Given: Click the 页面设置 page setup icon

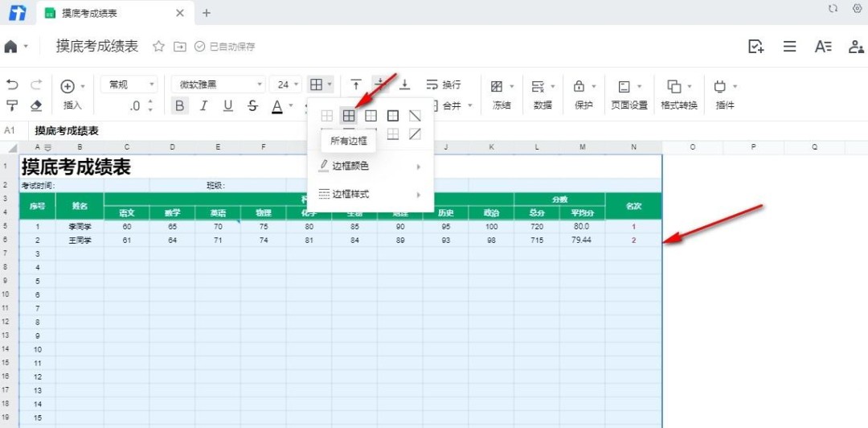Looking at the screenshot, I should click(x=624, y=87).
